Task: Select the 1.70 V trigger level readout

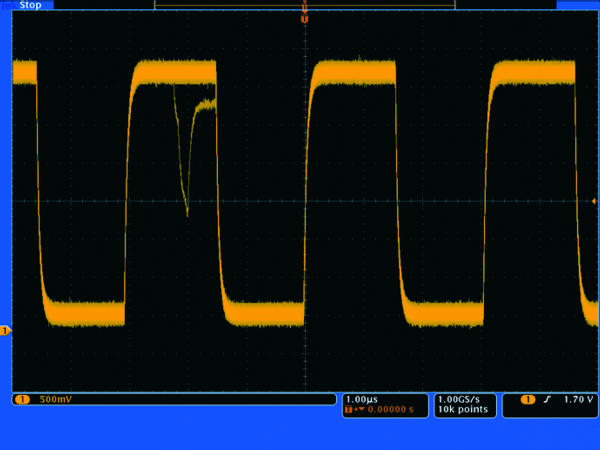Action: pyautogui.click(x=577, y=399)
